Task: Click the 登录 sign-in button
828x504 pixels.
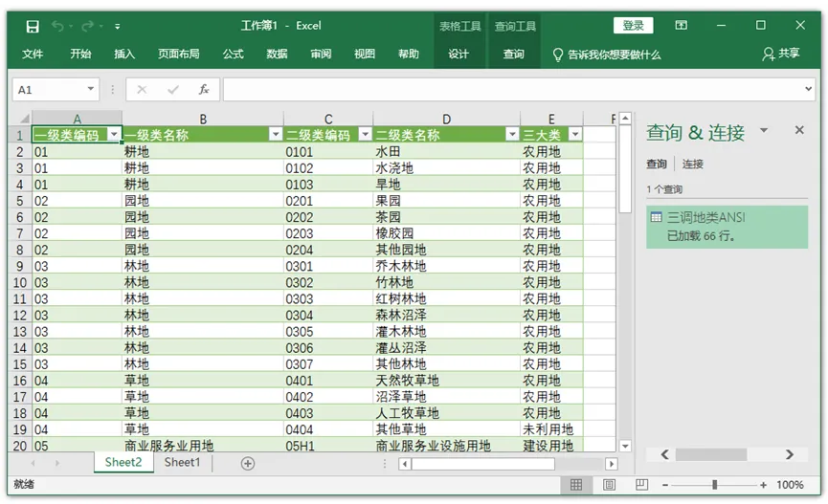Action: click(x=633, y=25)
